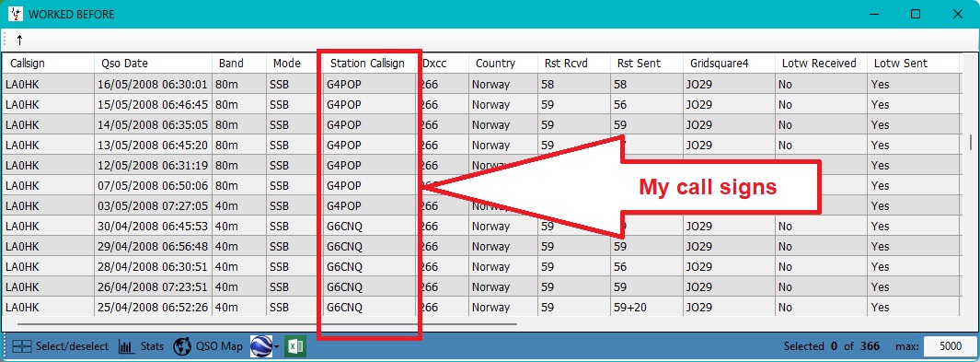
Task: Click the up arrow toolbar icon
Action: pos(19,40)
